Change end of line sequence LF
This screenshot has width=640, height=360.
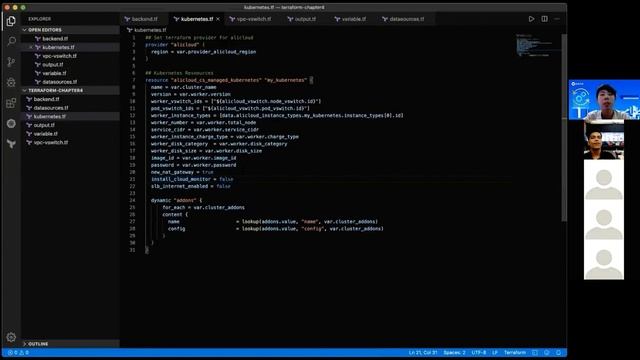click(495, 353)
